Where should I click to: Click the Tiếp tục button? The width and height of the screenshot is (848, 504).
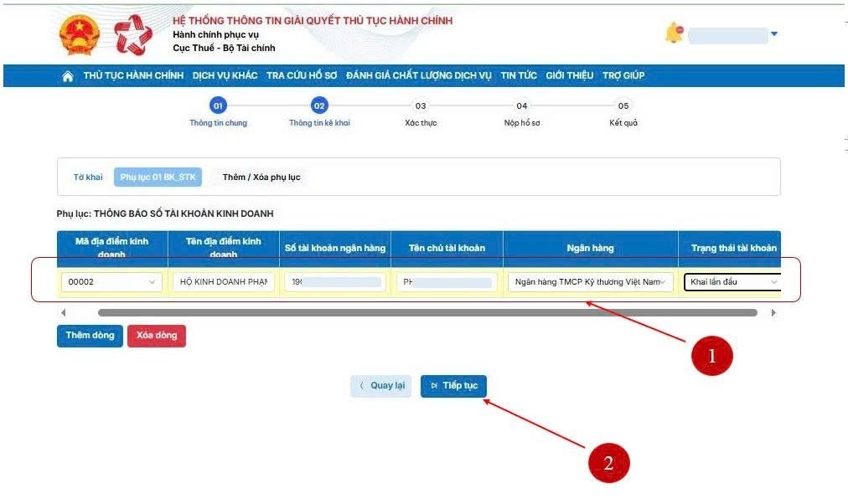[453, 386]
